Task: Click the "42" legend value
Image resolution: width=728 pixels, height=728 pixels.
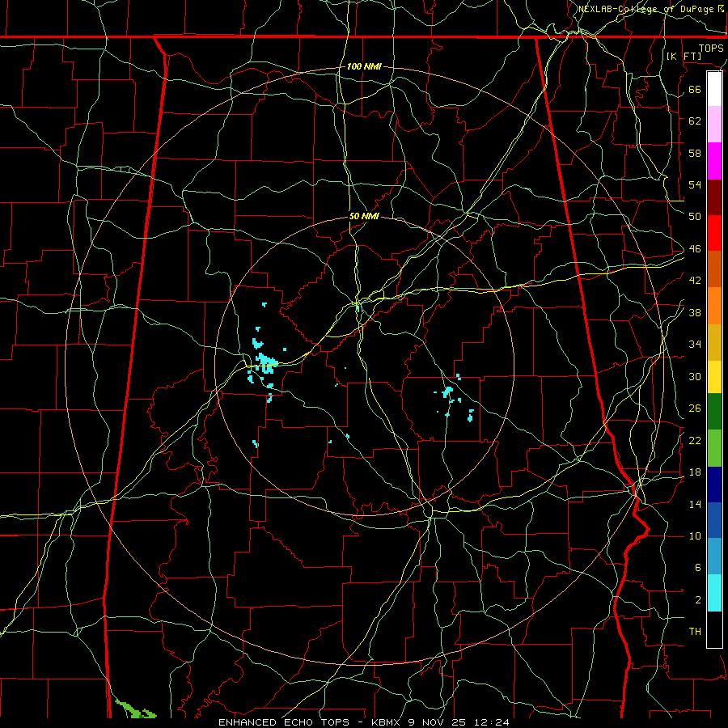Action: [695, 281]
